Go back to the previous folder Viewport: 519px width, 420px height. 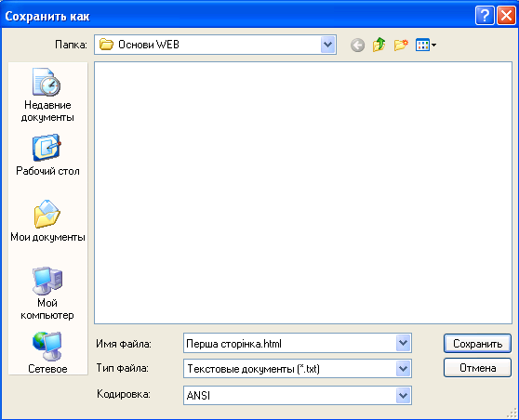coord(357,45)
